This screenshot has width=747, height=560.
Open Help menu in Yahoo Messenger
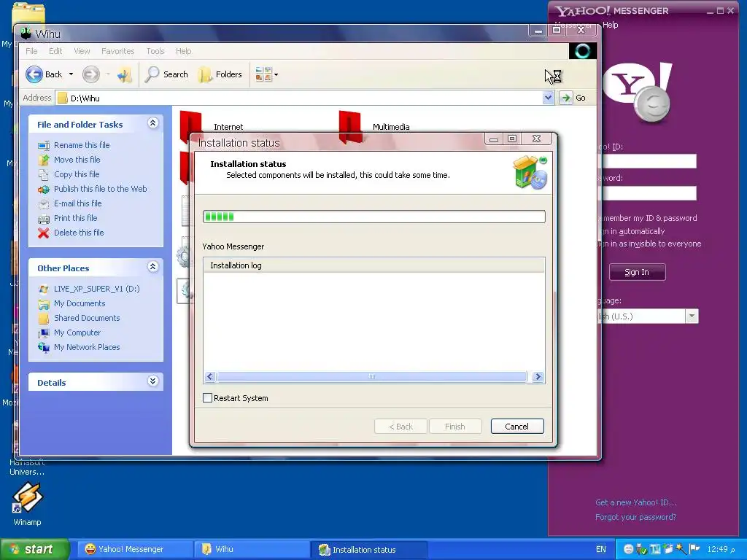click(x=611, y=25)
